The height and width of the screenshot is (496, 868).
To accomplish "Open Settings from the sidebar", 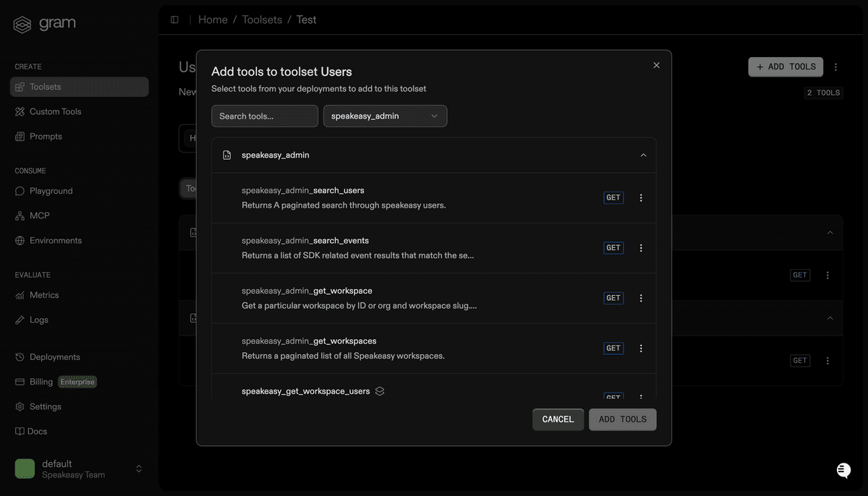I will tap(22, 406).
